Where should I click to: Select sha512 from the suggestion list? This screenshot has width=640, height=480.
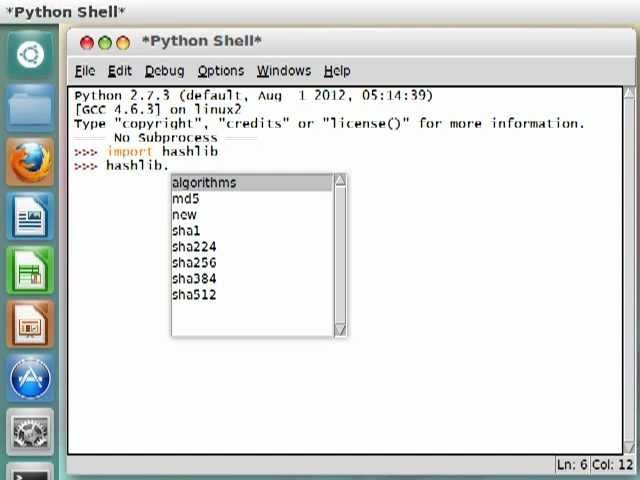point(194,295)
